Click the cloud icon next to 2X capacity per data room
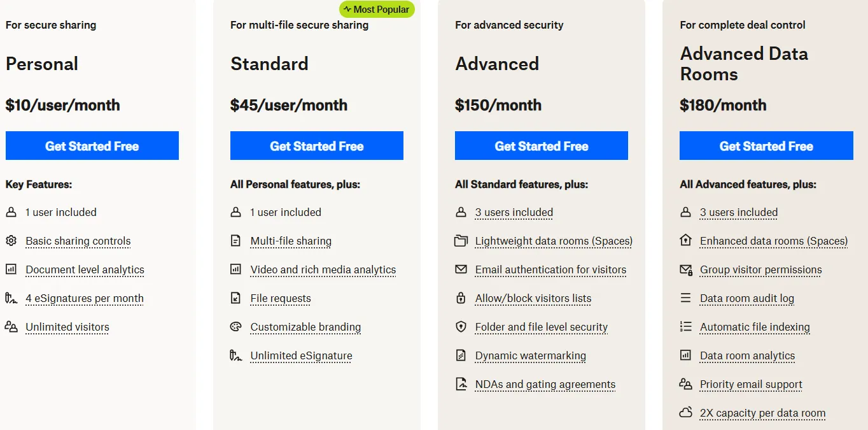868x430 pixels. coord(685,413)
